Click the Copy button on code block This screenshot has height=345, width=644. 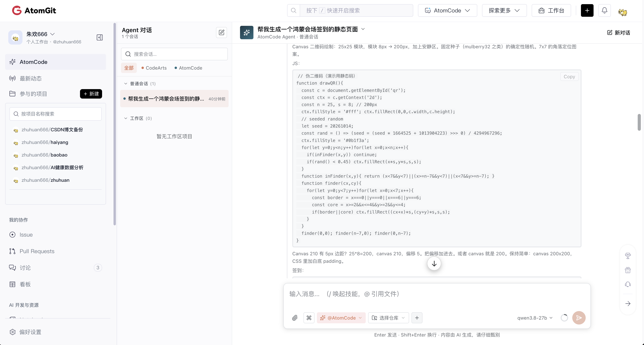coord(569,77)
